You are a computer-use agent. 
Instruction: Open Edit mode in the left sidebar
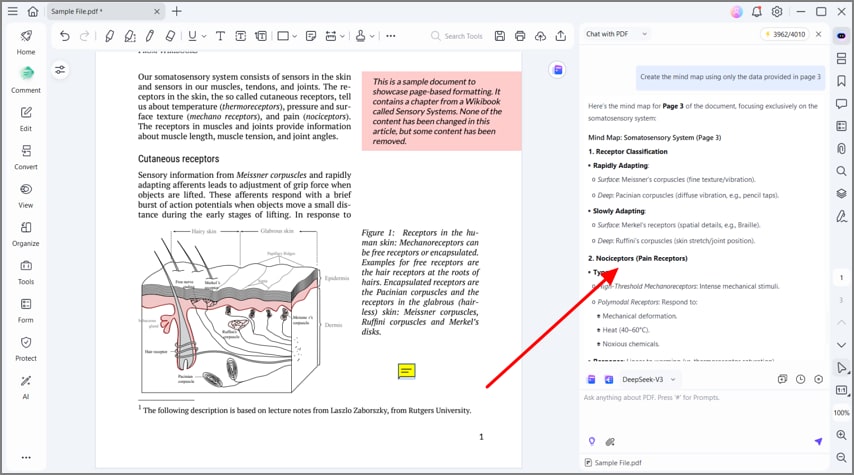tap(26, 119)
